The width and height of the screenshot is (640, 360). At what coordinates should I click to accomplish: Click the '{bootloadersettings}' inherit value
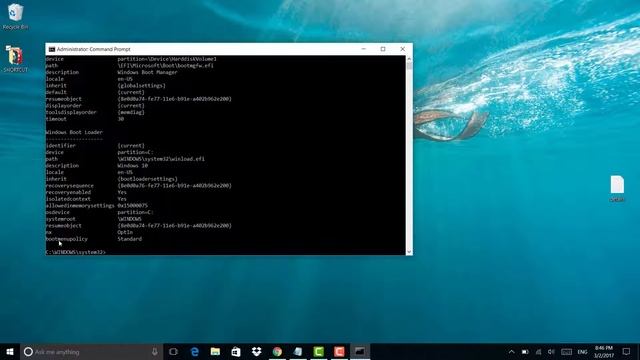147,179
